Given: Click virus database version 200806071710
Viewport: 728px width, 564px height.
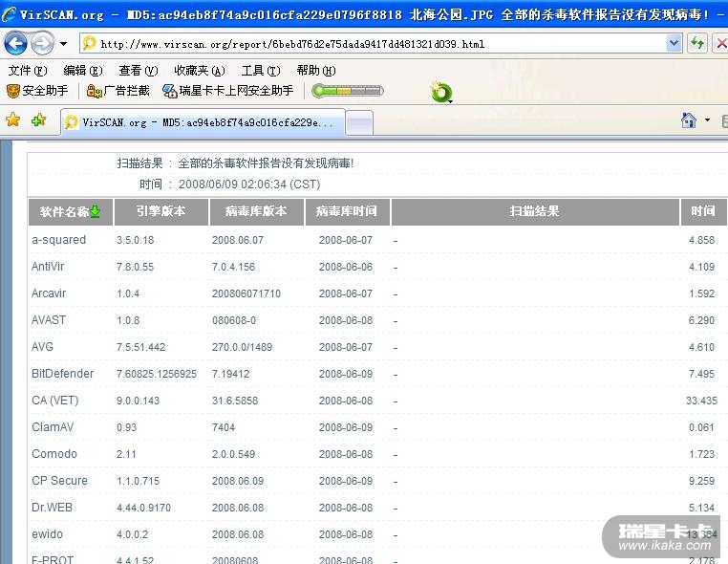Looking at the screenshot, I should [x=246, y=293].
